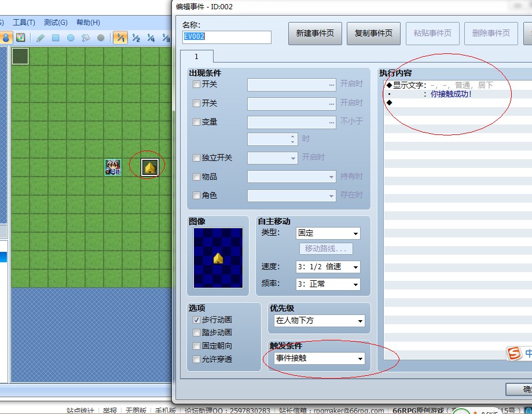532x414 pixels.
Task: Open the 工具(T) menu
Action: click(24, 23)
